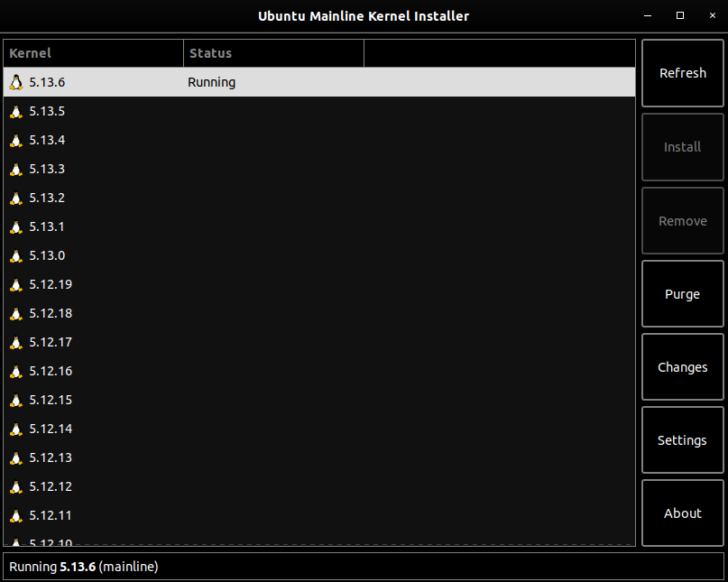Click the Remove button

click(x=683, y=221)
